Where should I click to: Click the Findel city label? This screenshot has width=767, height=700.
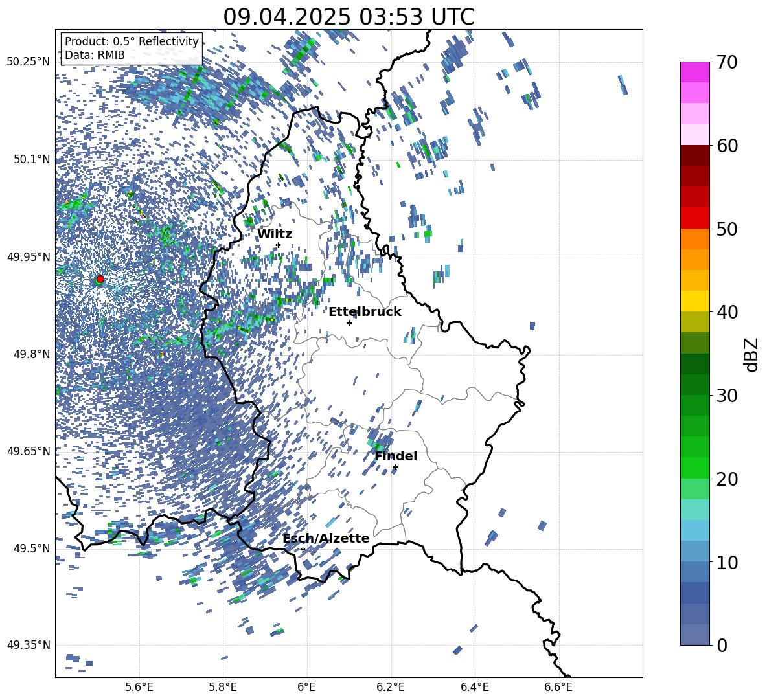(396, 456)
